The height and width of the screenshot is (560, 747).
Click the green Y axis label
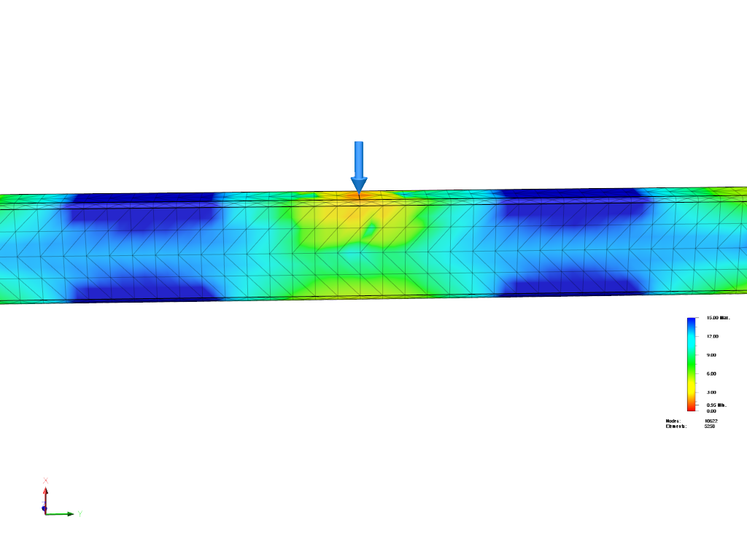(x=80, y=514)
